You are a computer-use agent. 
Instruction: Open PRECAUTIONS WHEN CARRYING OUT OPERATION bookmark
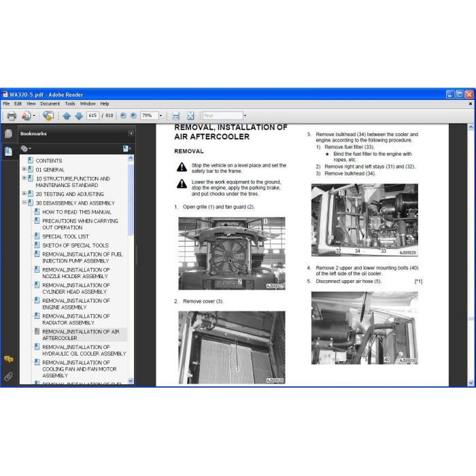pos(80,224)
